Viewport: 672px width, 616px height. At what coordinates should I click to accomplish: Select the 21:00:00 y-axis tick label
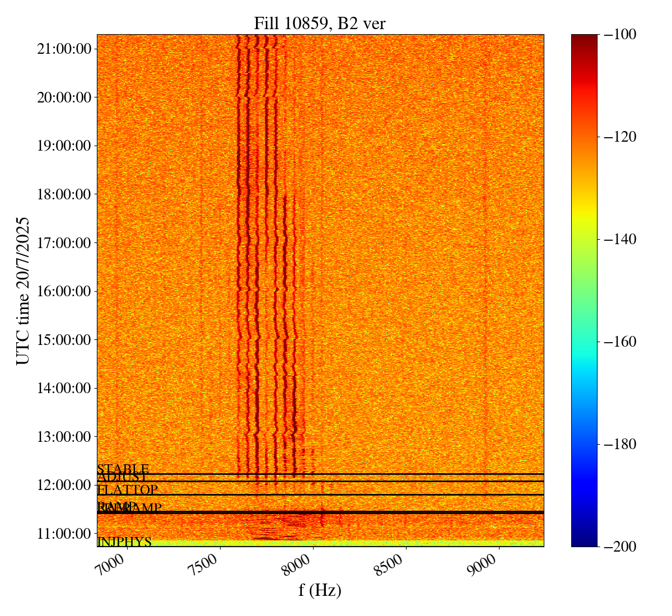(x=64, y=49)
